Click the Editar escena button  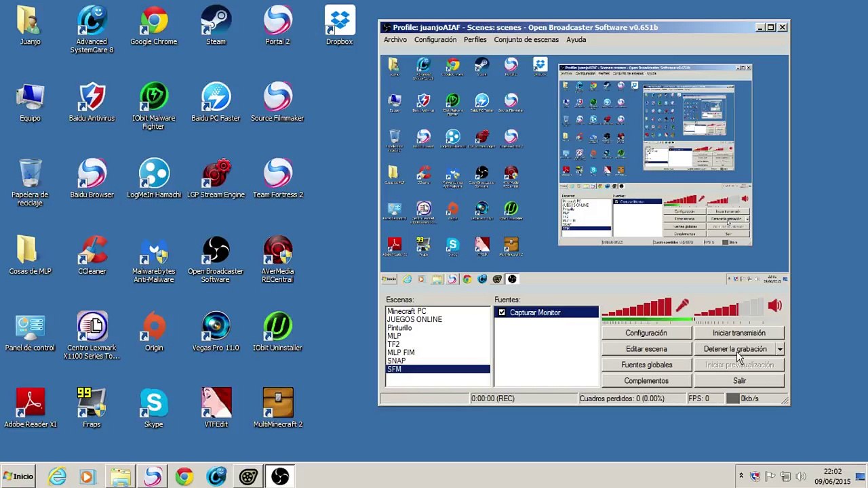646,349
